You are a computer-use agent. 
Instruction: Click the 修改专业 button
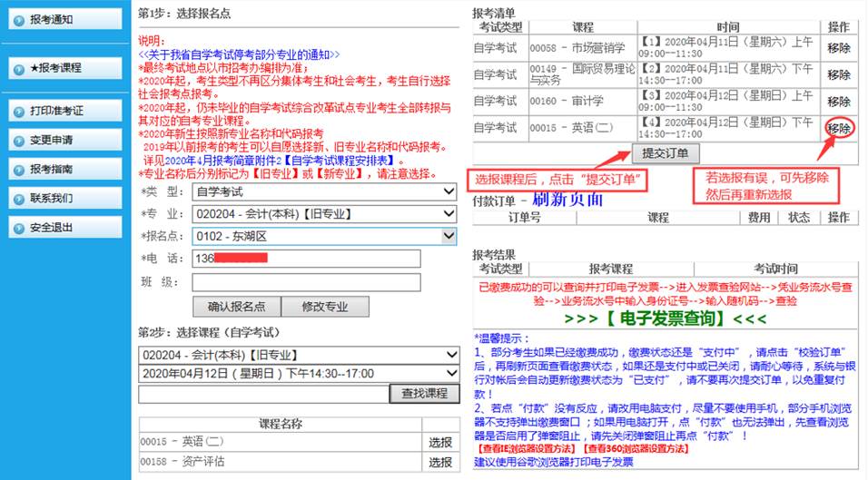point(325,307)
